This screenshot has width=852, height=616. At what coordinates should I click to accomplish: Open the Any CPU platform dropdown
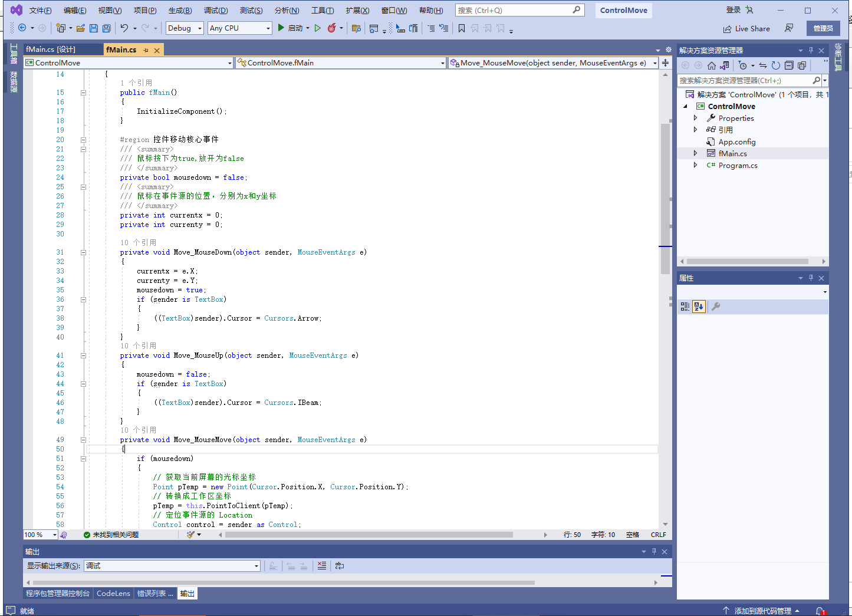(x=240, y=28)
